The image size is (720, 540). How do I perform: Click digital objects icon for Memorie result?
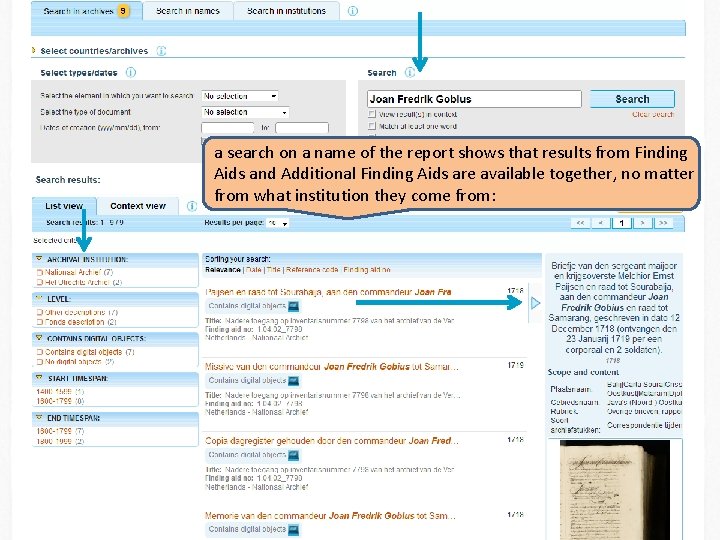[x=293, y=529]
